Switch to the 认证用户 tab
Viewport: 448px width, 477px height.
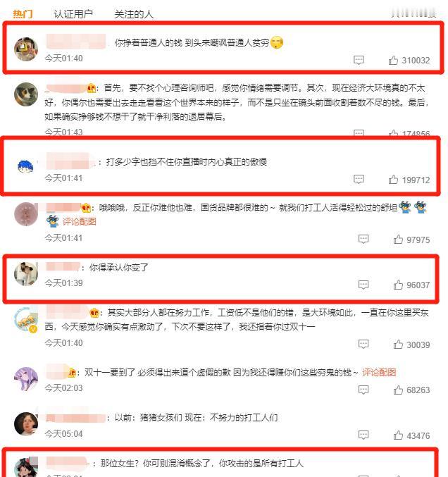pyautogui.click(x=73, y=13)
